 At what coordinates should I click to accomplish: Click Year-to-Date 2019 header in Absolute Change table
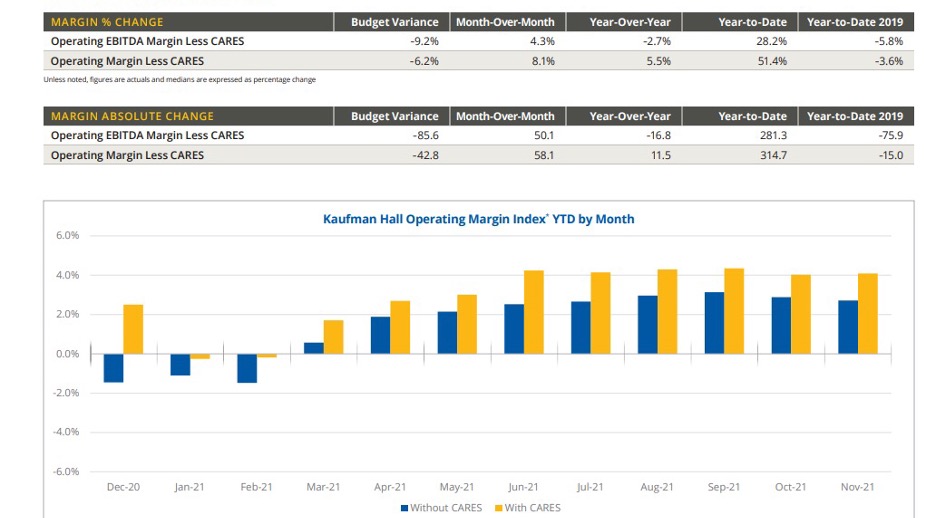(x=855, y=116)
